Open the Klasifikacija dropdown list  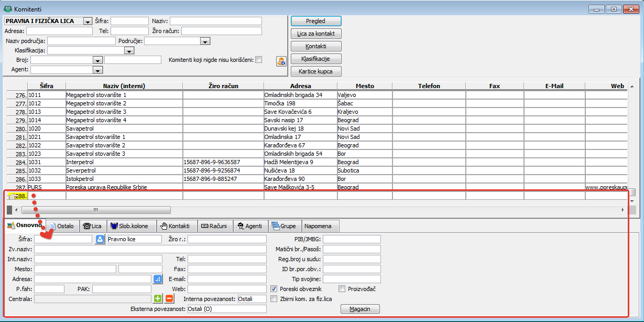pyautogui.click(x=129, y=51)
